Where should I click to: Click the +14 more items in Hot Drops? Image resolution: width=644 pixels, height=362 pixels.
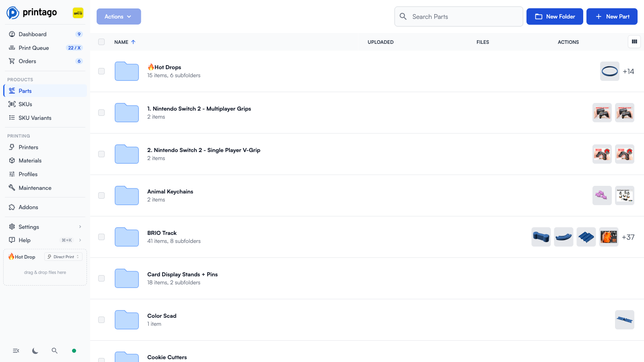tap(628, 71)
